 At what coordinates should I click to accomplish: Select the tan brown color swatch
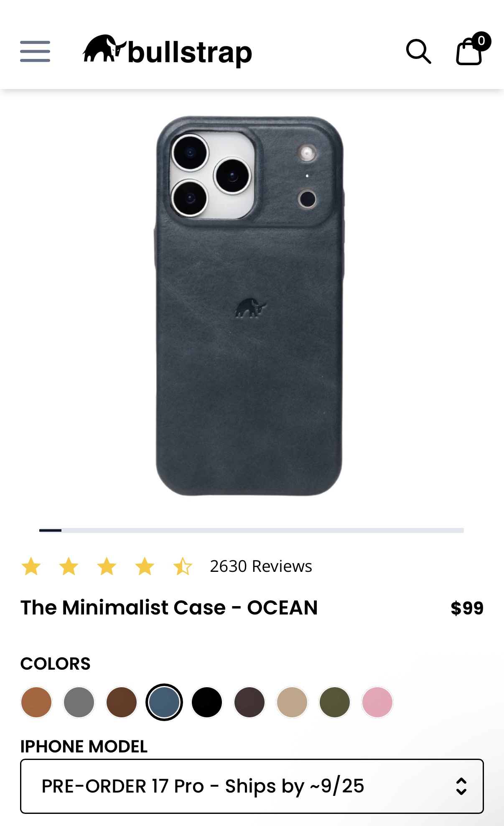[x=36, y=702]
